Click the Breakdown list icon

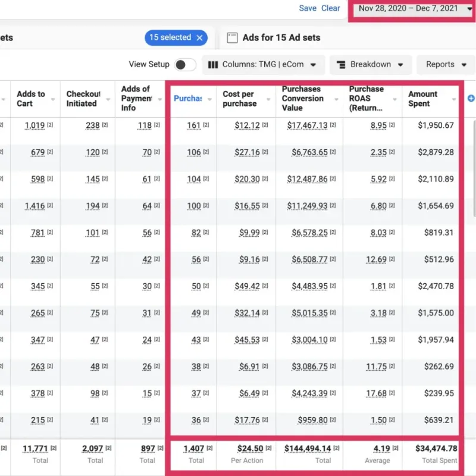point(341,65)
